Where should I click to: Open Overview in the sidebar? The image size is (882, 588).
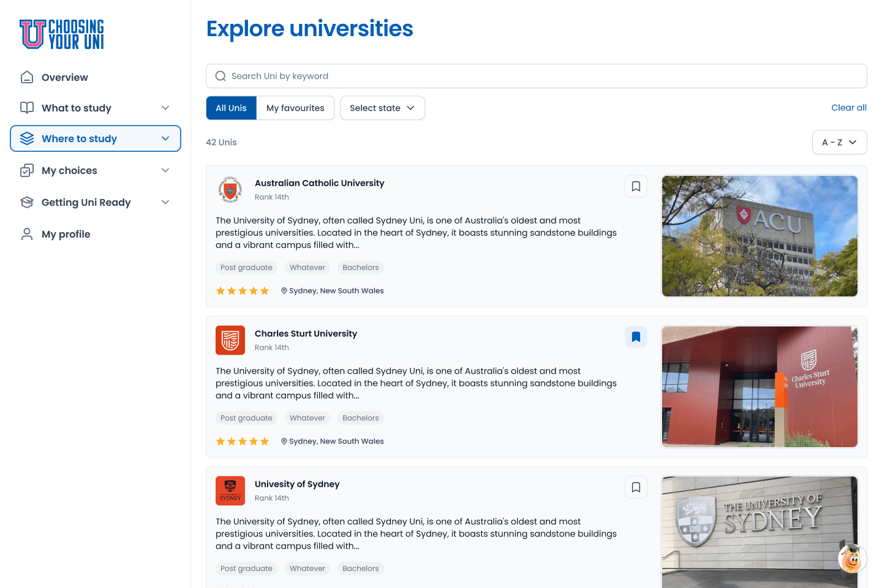96,77
